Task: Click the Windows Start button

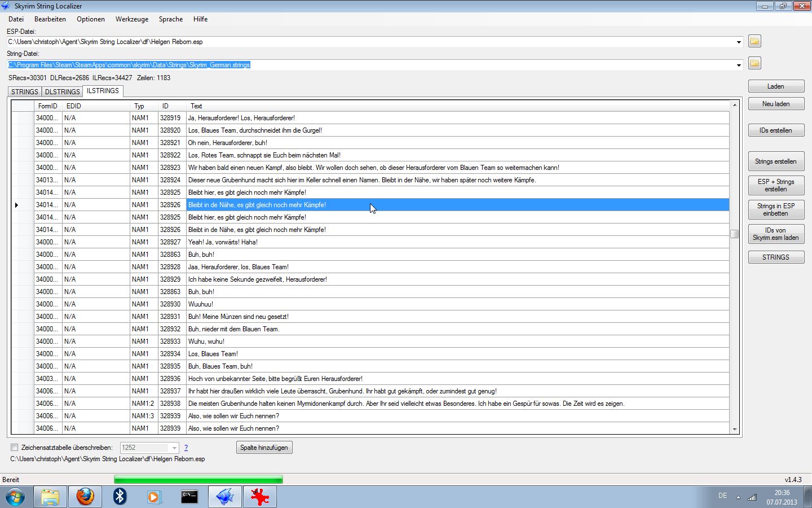Action: 15,497
